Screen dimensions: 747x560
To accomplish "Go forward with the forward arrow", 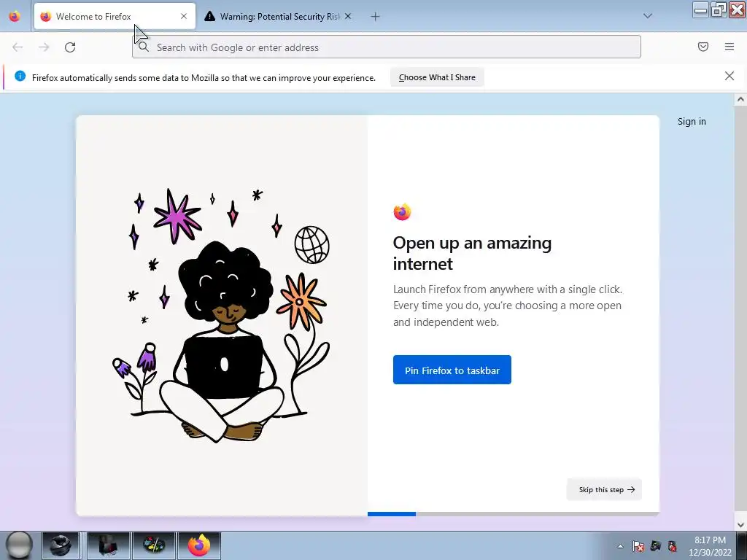I will (44, 47).
